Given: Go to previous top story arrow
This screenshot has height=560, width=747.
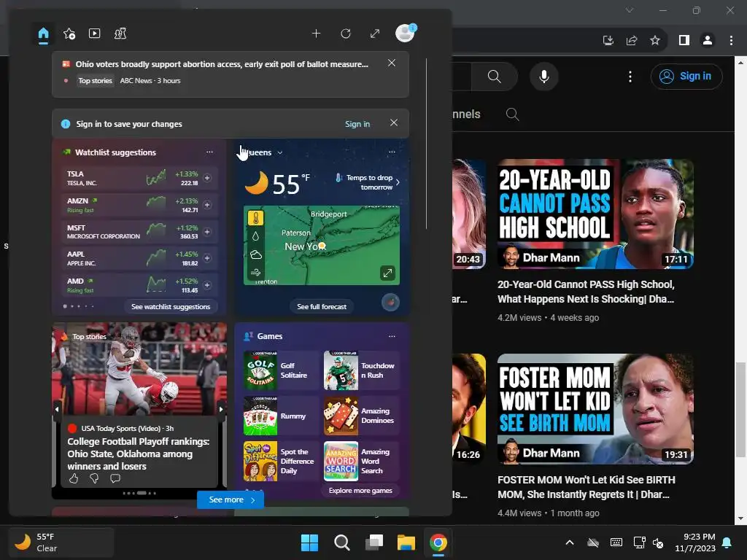Looking at the screenshot, I should [57, 409].
